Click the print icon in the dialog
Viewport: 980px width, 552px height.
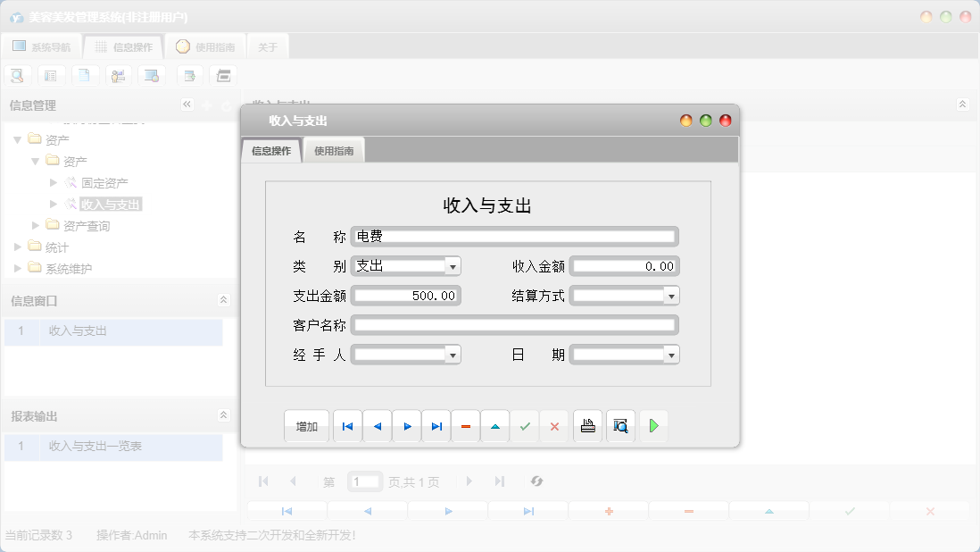pos(587,426)
